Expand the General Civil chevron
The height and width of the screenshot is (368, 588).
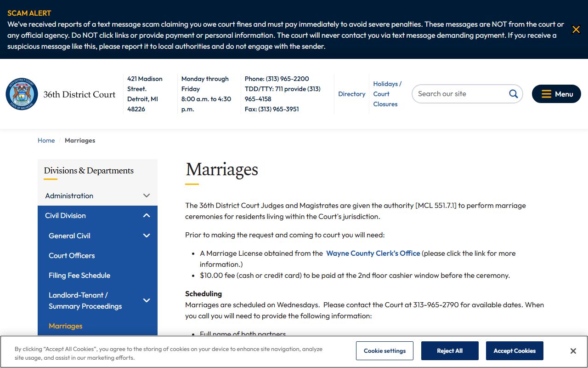pyautogui.click(x=147, y=236)
